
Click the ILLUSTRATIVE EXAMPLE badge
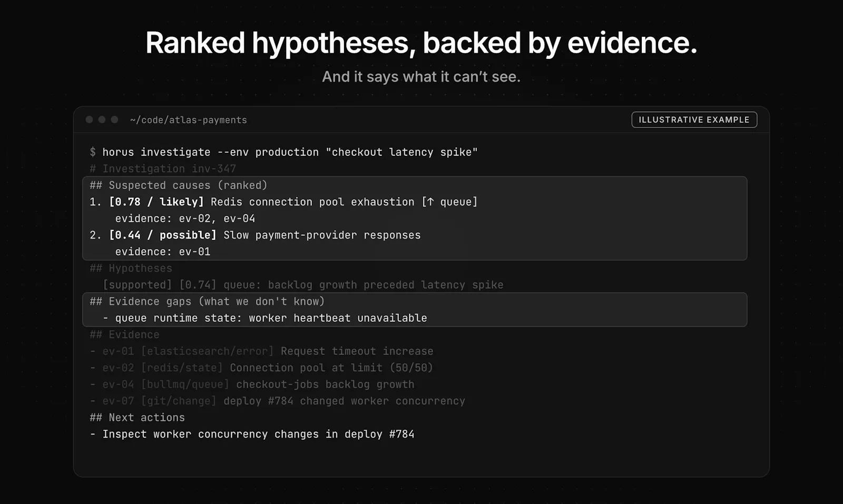point(694,120)
